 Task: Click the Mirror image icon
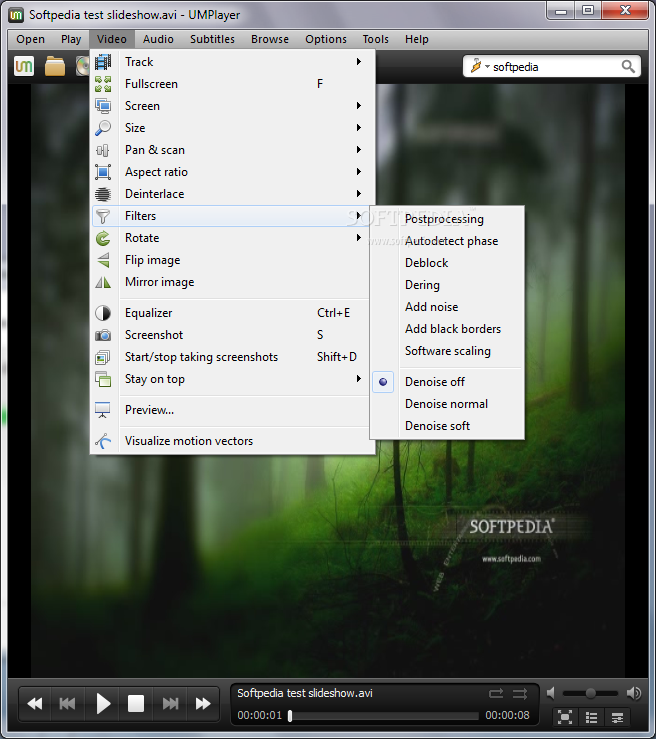pyautogui.click(x=103, y=282)
